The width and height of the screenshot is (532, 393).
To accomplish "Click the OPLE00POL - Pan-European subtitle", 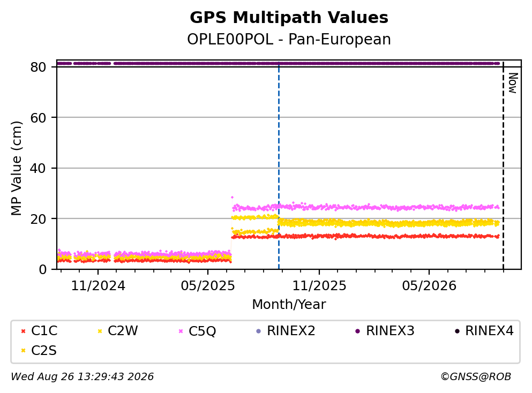I will (289, 39).
